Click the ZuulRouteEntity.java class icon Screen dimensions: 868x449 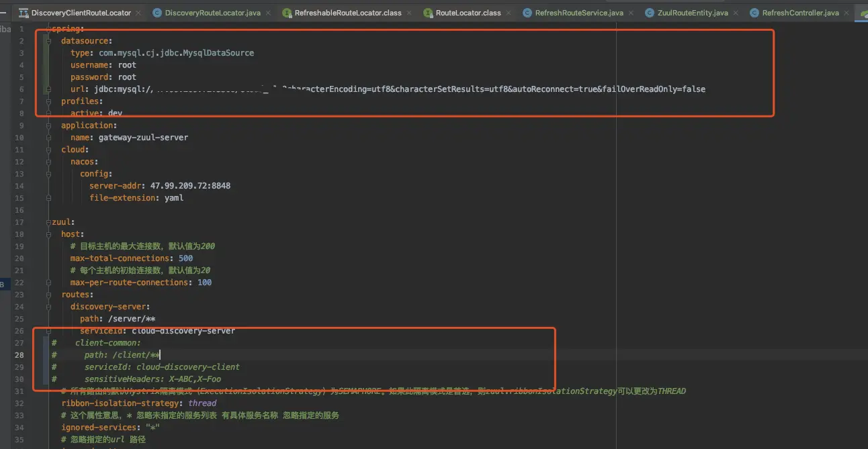(650, 13)
